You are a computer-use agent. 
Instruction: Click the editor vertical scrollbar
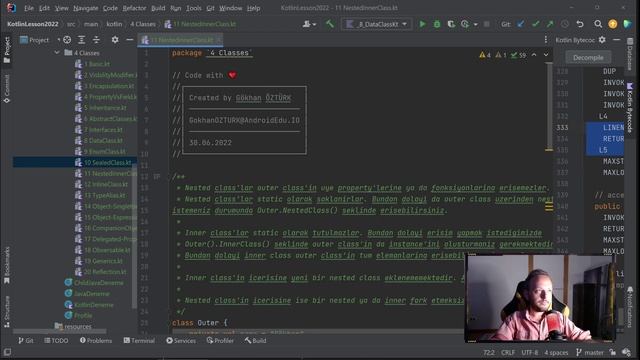pyautogui.click(x=549, y=108)
